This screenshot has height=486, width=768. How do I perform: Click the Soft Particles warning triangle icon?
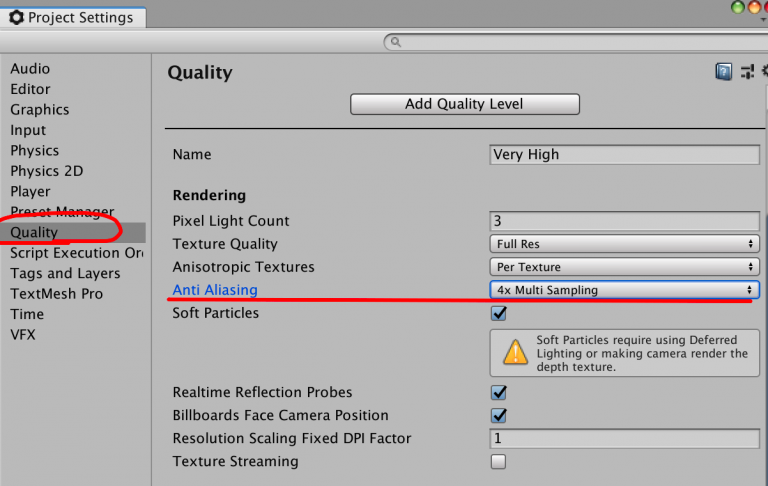click(515, 352)
